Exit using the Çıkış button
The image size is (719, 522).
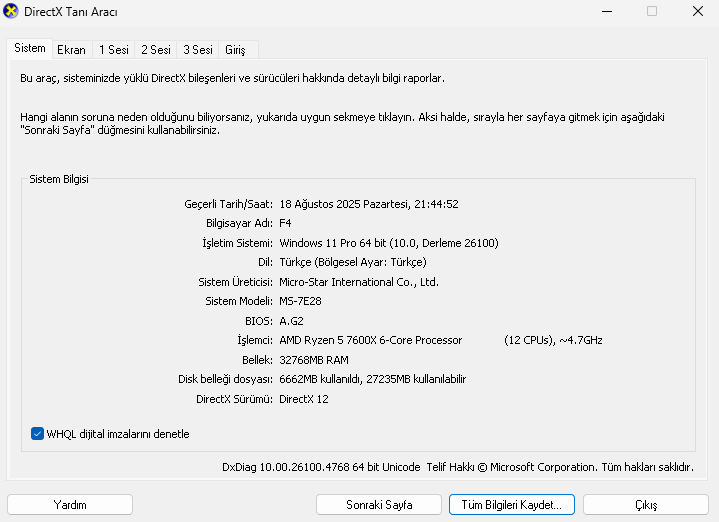click(646, 505)
